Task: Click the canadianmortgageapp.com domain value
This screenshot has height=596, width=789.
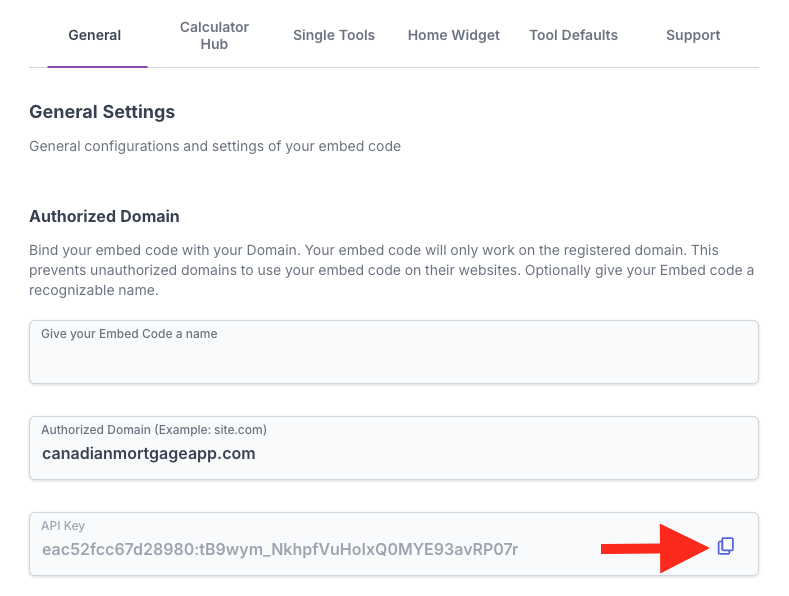Action: click(x=149, y=453)
